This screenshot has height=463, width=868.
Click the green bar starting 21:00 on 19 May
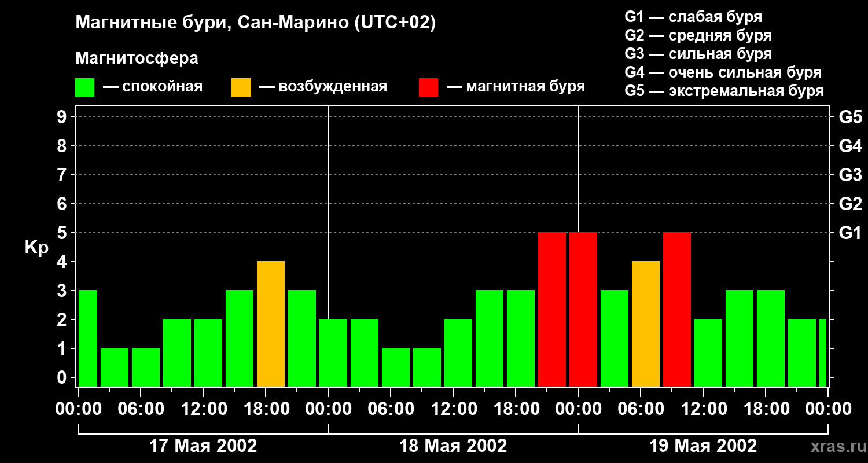click(x=802, y=352)
